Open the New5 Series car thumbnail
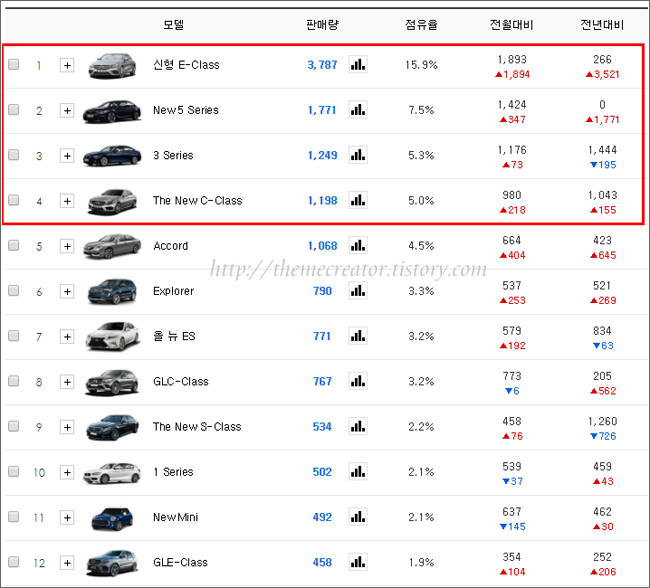 (112, 111)
